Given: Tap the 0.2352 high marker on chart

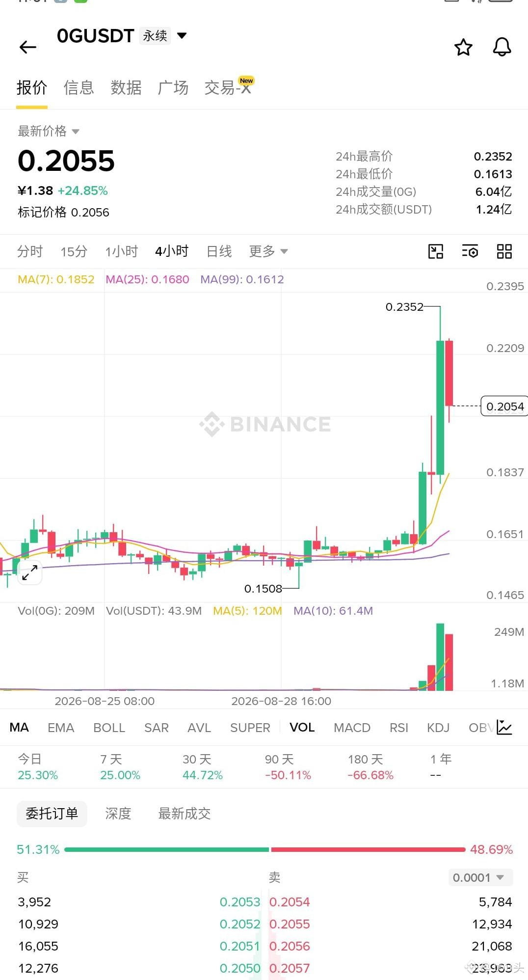Looking at the screenshot, I should point(404,307).
